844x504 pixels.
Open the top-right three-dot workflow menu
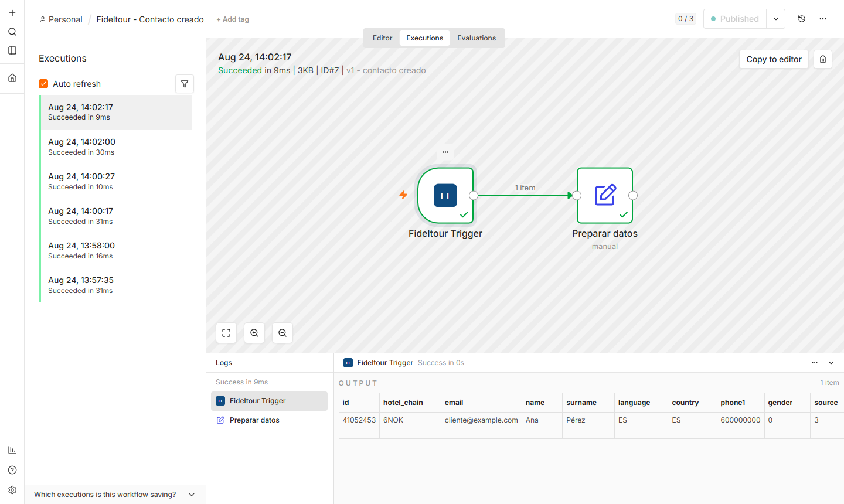(x=823, y=19)
